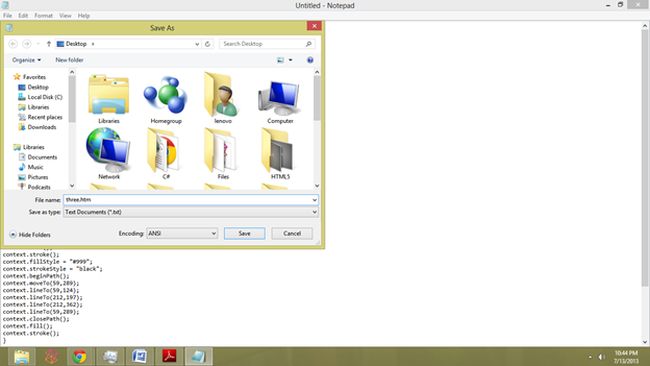The height and width of the screenshot is (366, 650).
Task: Open the fingerprint app in taskbar
Action: pyautogui.click(x=51, y=356)
